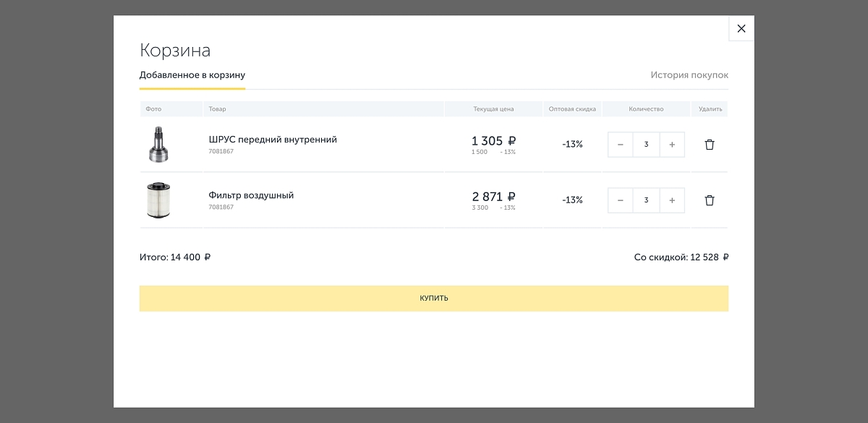Click the Текущая цена column header
The image size is (868, 423).
493,109
